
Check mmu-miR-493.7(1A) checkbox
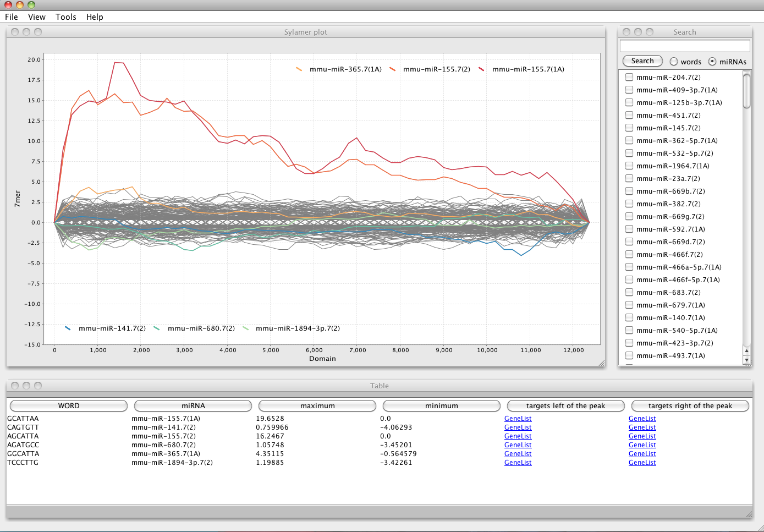(x=629, y=355)
